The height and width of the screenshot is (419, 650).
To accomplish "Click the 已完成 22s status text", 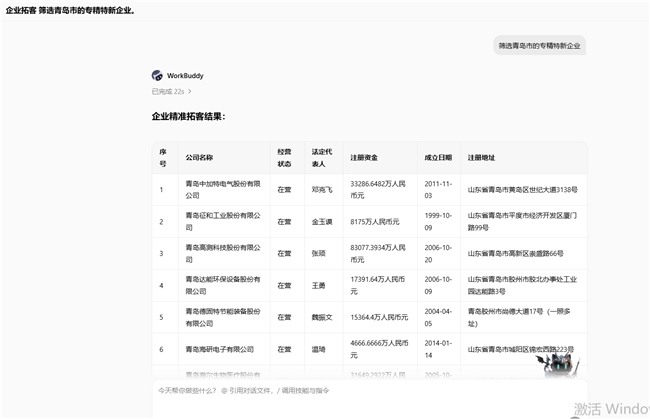I will (x=168, y=91).
